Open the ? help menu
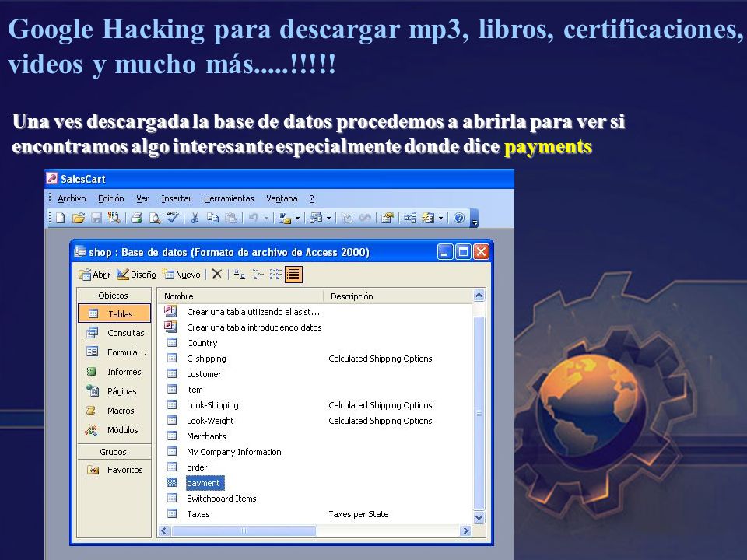 pyautogui.click(x=312, y=198)
